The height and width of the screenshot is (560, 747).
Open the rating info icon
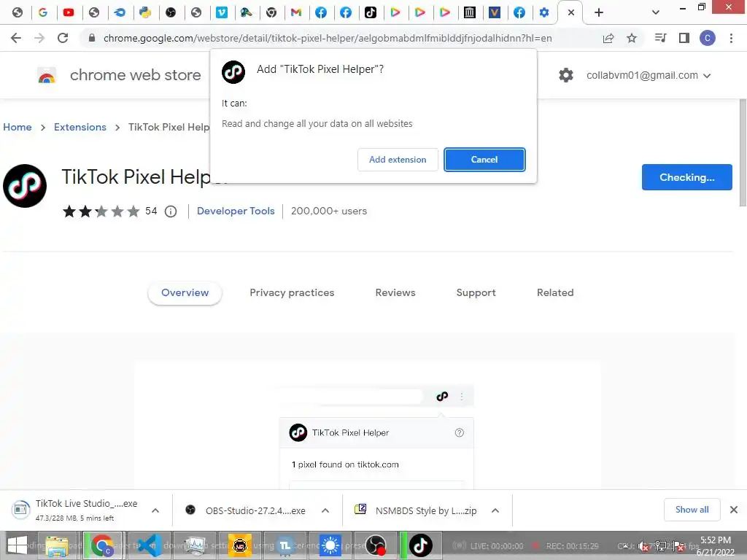171,211
